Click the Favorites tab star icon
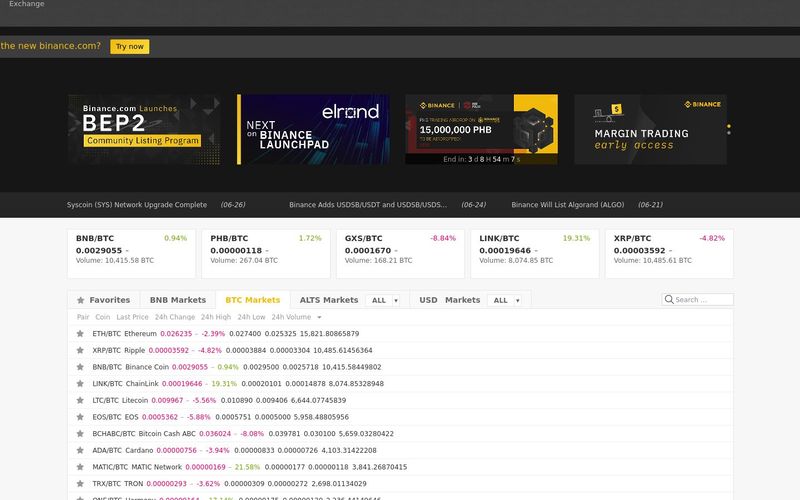The image size is (800, 500). pyautogui.click(x=80, y=300)
